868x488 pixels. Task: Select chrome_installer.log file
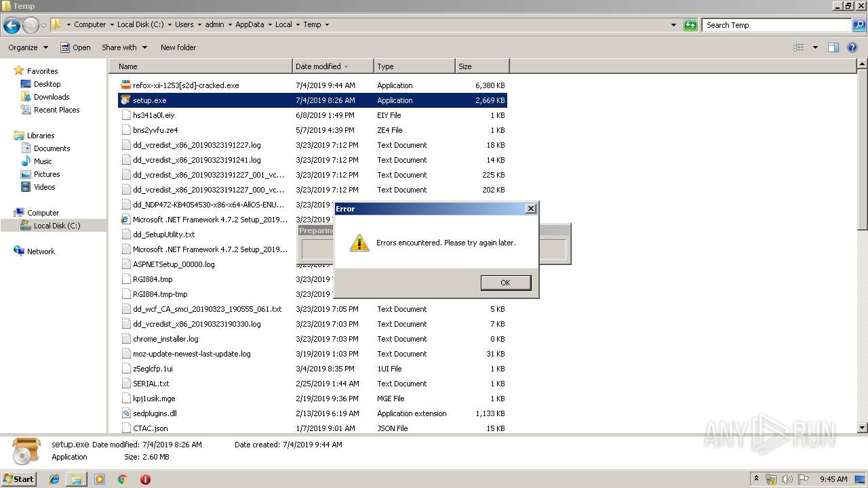click(159, 339)
